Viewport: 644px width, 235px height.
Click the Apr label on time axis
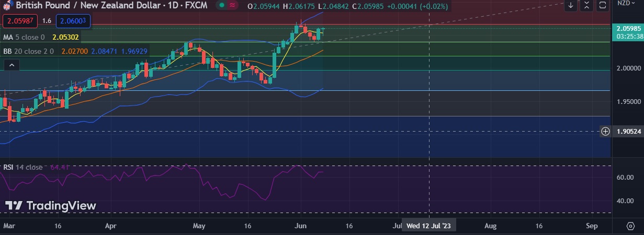coord(110,226)
